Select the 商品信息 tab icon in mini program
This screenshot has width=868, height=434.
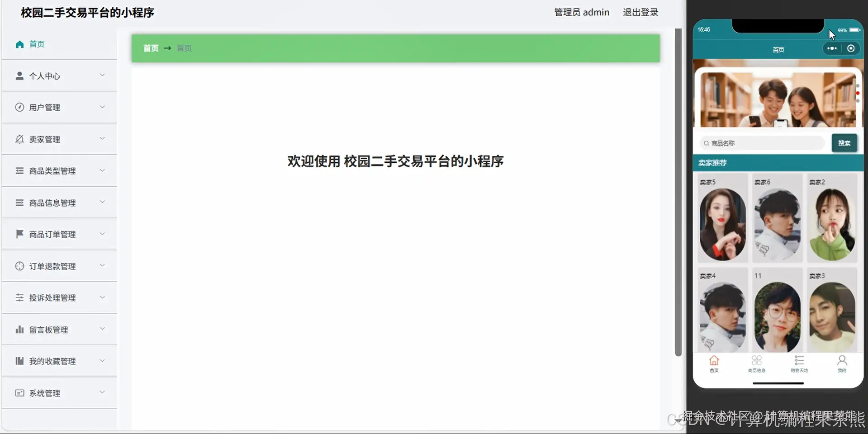coord(756,360)
